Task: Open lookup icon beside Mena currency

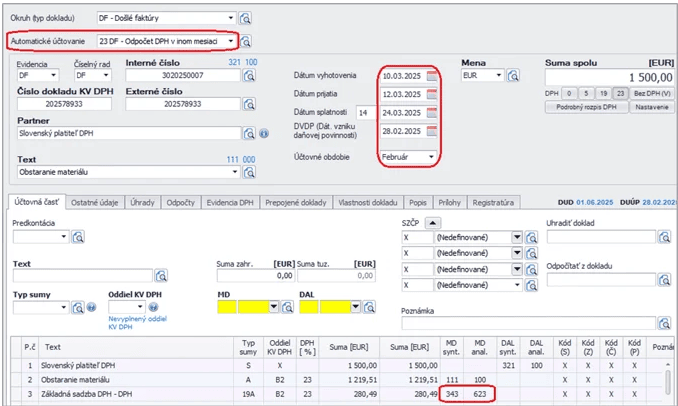Action: pos(515,75)
